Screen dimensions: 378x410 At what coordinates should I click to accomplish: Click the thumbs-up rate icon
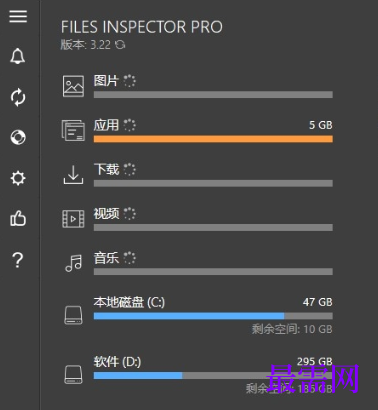click(18, 219)
